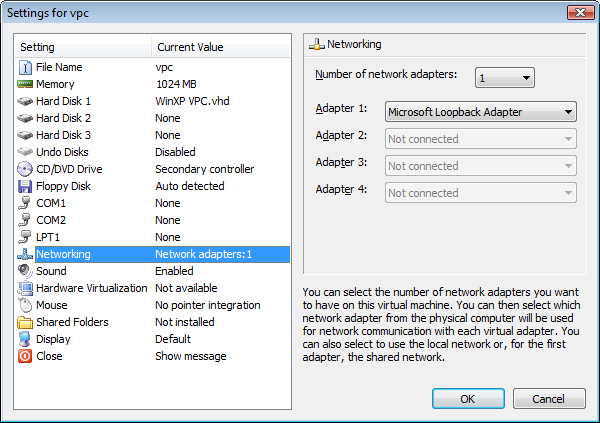This screenshot has width=600, height=423.
Task: Click the Hard Disk 1 drive icon
Action: coord(25,101)
